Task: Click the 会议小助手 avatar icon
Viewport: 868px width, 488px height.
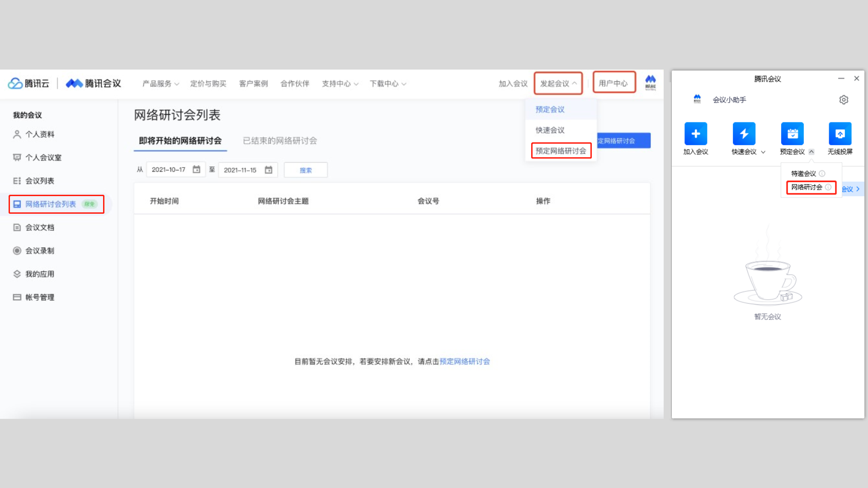Action: click(x=697, y=99)
